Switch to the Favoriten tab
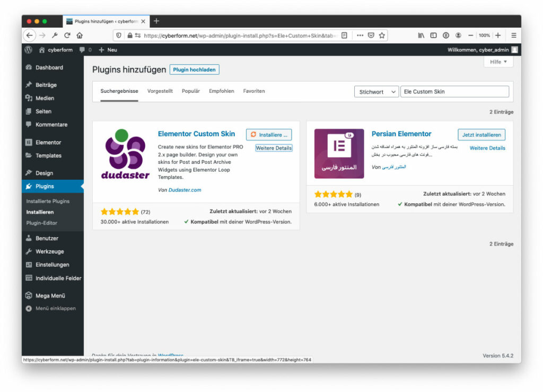 254,91
